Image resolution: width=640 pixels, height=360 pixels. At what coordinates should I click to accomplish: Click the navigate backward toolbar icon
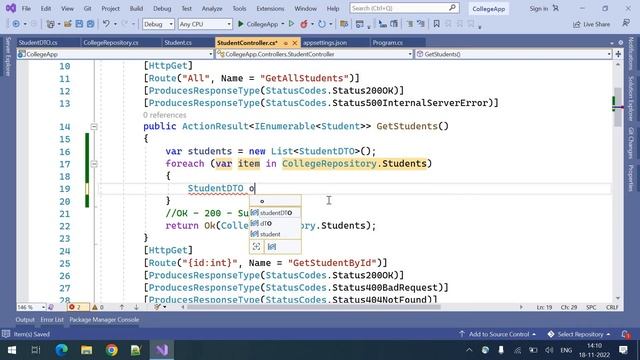tap(16, 24)
